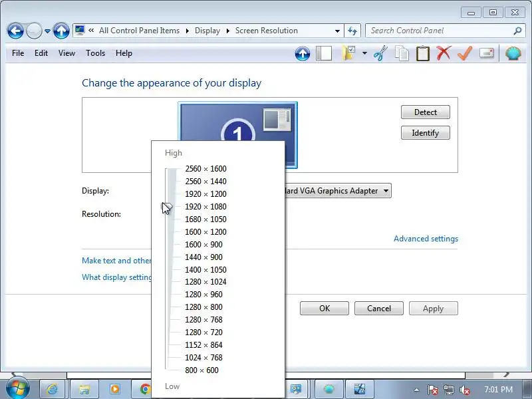Screen dimensions: 532x399
Task: Click the clipboard Paste toolbar icon
Action: pos(423,54)
